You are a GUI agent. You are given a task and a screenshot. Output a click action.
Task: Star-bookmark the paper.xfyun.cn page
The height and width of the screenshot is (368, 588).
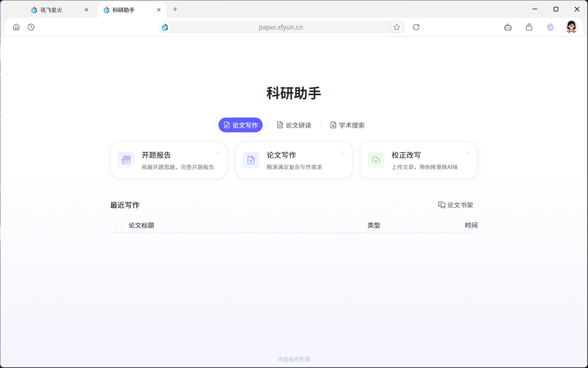coord(396,27)
